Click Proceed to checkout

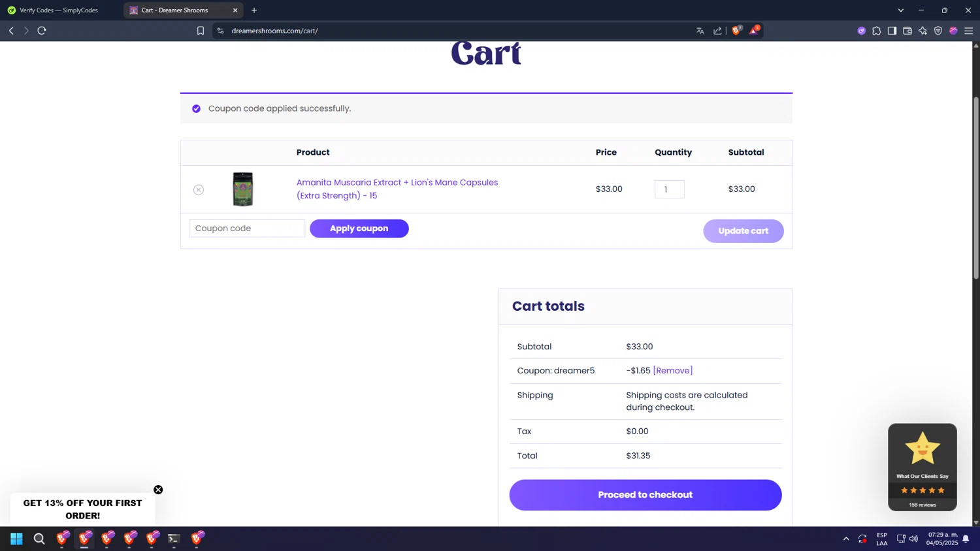click(645, 495)
